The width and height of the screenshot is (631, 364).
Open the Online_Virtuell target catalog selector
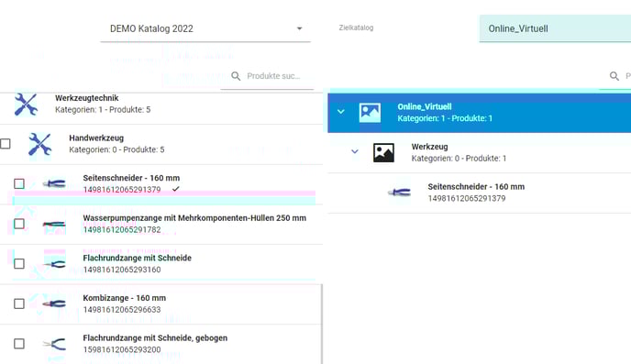[x=555, y=28]
